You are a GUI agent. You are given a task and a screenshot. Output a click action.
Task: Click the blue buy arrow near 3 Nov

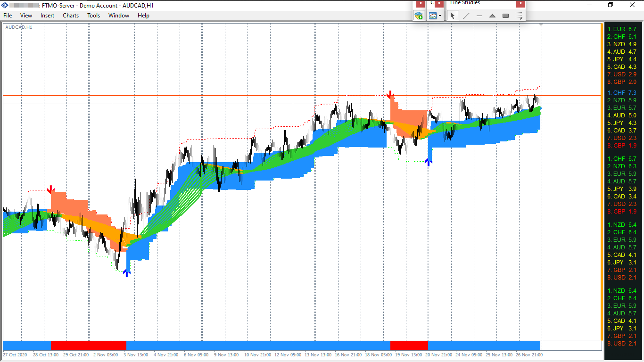point(126,272)
